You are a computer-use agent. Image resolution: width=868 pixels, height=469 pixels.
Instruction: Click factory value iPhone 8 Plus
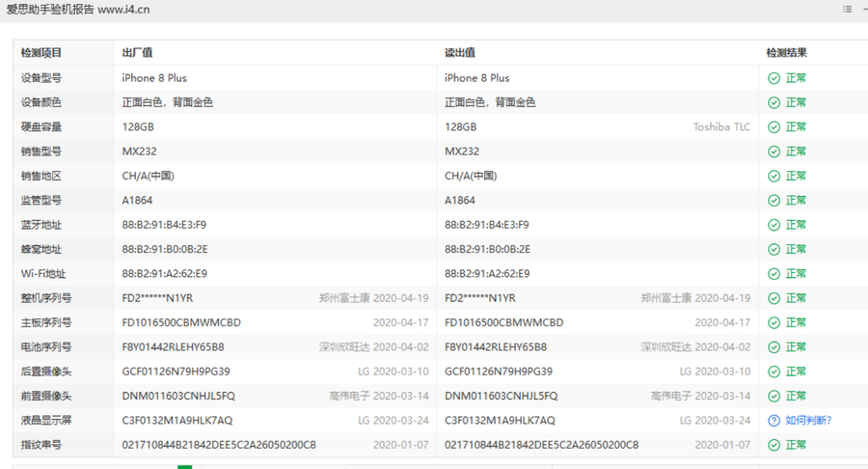[154, 78]
